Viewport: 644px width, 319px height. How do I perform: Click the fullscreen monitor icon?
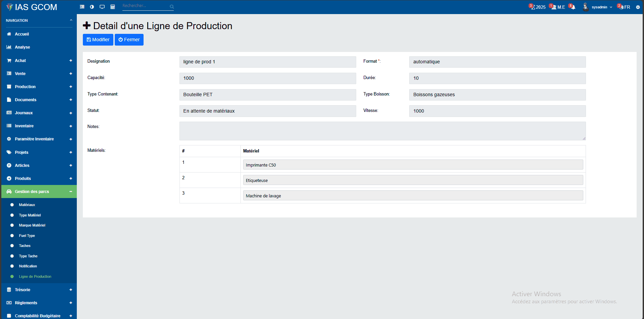click(x=102, y=6)
